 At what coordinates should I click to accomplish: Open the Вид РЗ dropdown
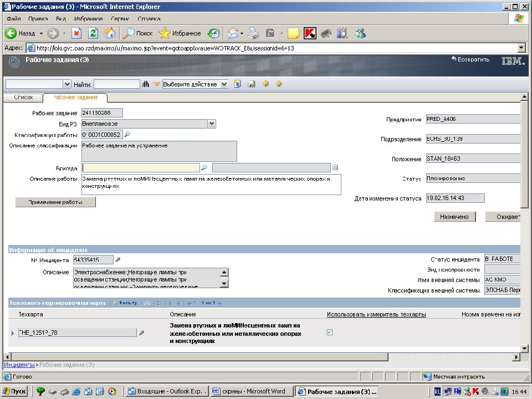coord(212,124)
